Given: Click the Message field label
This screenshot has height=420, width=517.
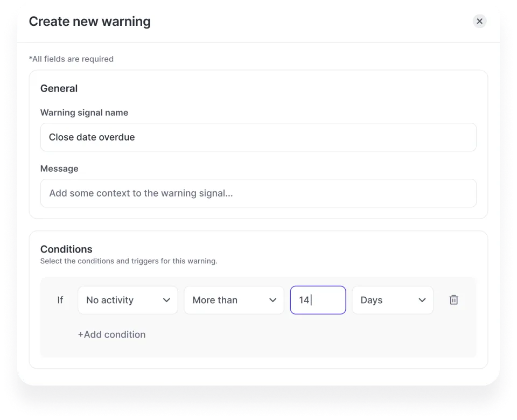Looking at the screenshot, I should [59, 169].
